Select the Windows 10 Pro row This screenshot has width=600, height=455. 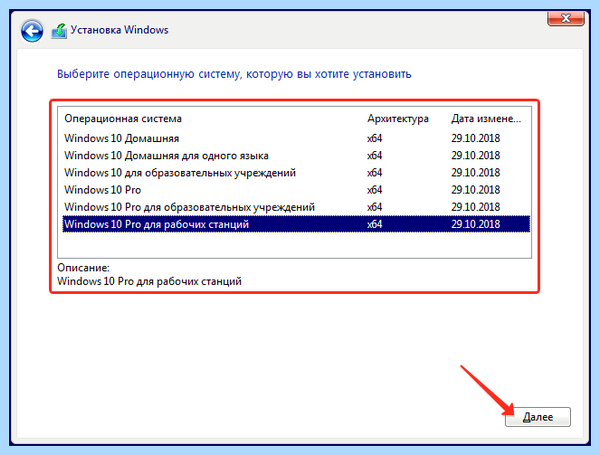pyautogui.click(x=296, y=190)
